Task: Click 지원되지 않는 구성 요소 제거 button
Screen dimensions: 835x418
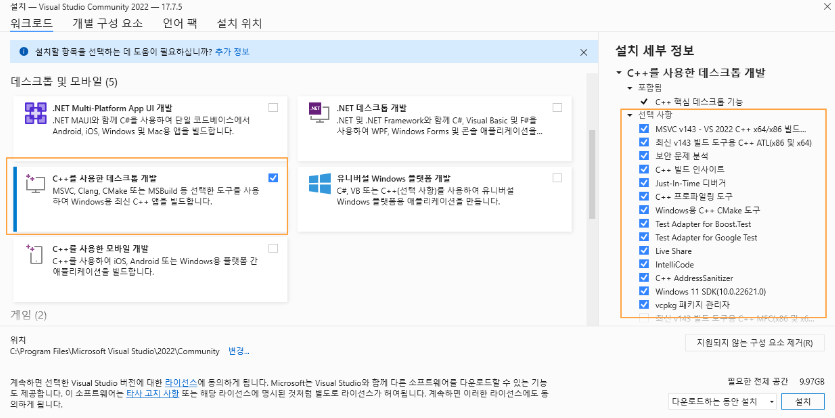Action: click(755, 342)
